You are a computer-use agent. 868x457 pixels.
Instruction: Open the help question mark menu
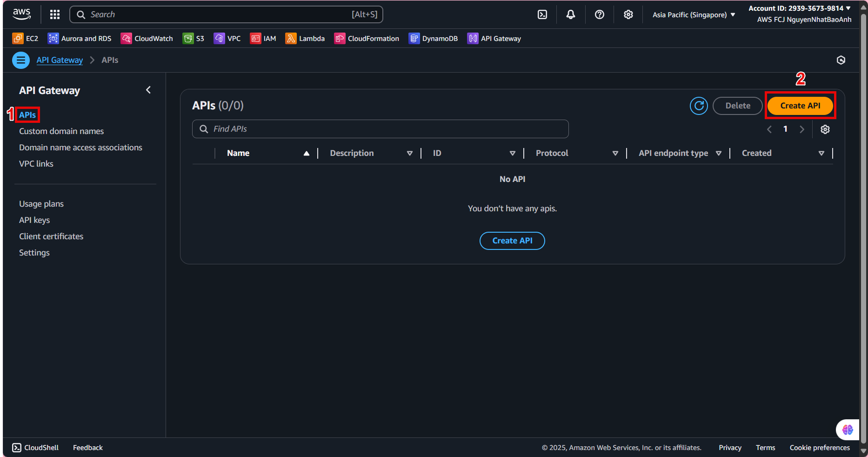pos(600,14)
